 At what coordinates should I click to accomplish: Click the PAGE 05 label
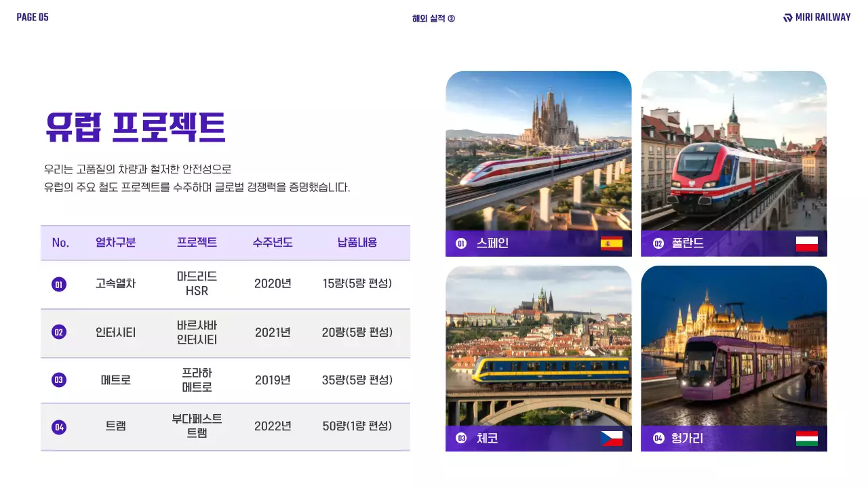coord(32,16)
